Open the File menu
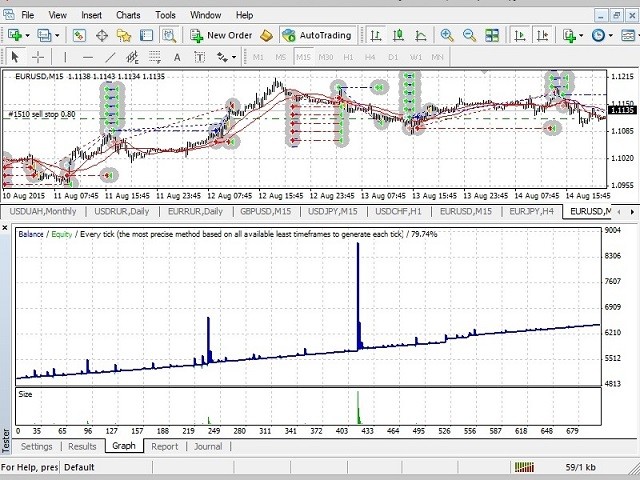 [28, 15]
